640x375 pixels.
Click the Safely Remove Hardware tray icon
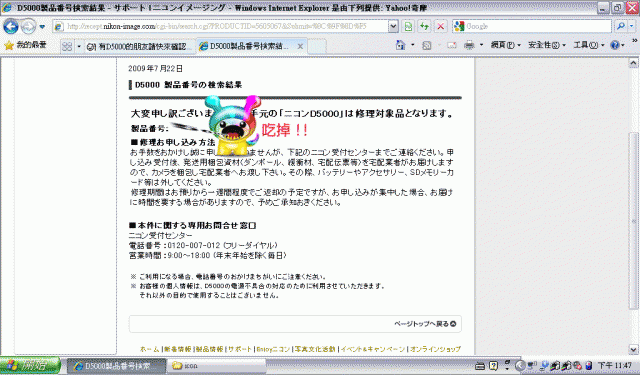coord(544,365)
